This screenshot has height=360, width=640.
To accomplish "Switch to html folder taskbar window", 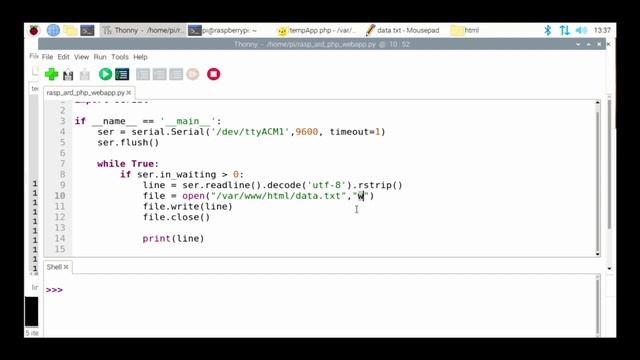I will (x=465, y=30).
